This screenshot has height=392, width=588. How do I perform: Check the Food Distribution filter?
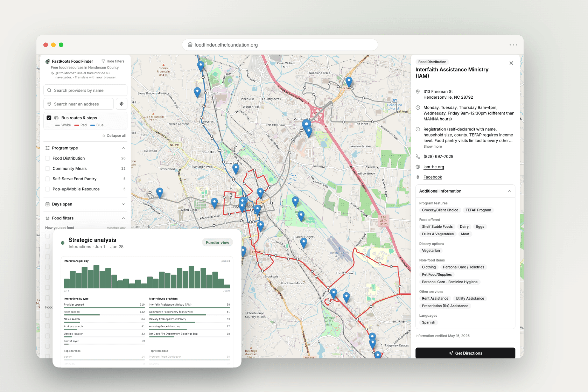pyautogui.click(x=48, y=158)
